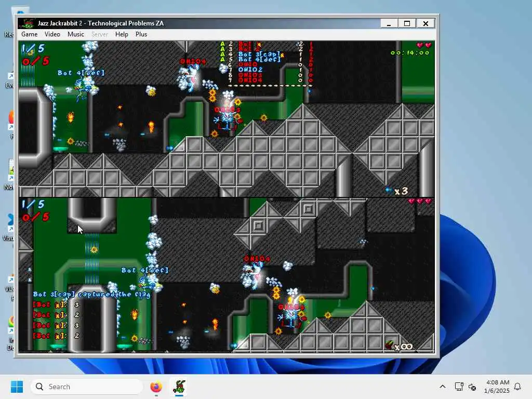Click the blue '1/5' score in top screen
This screenshot has height=399, width=532.
point(33,48)
